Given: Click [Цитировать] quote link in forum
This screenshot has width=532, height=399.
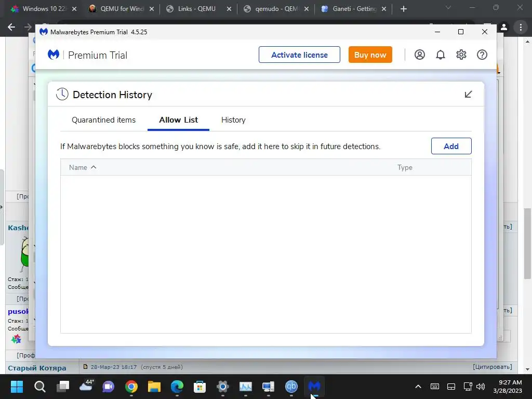Looking at the screenshot, I should 493,367.
